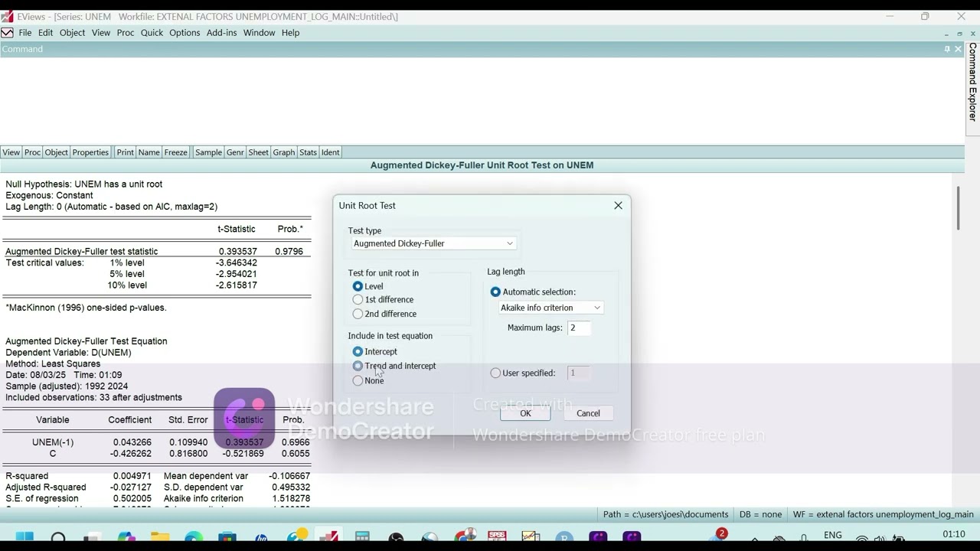Open File Explorer from the taskbar
Image resolution: width=980 pixels, height=551 pixels.
159,537
